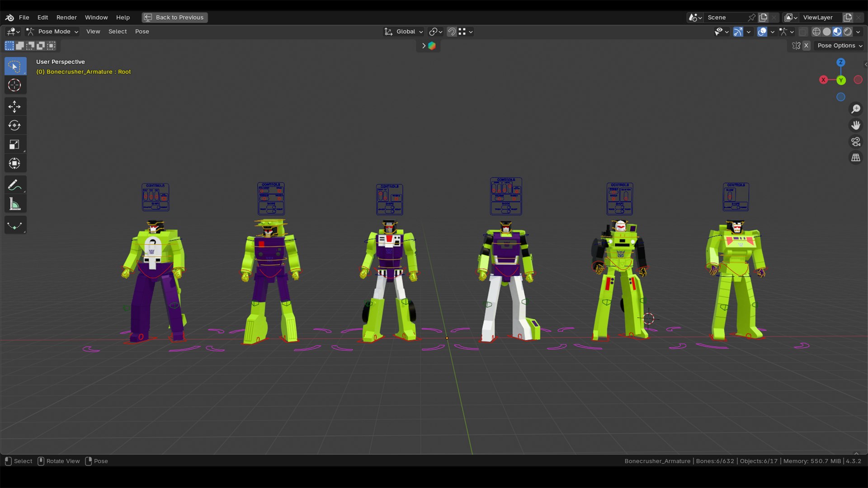Open the File menu
The width and height of the screenshot is (868, 488).
pos(24,17)
